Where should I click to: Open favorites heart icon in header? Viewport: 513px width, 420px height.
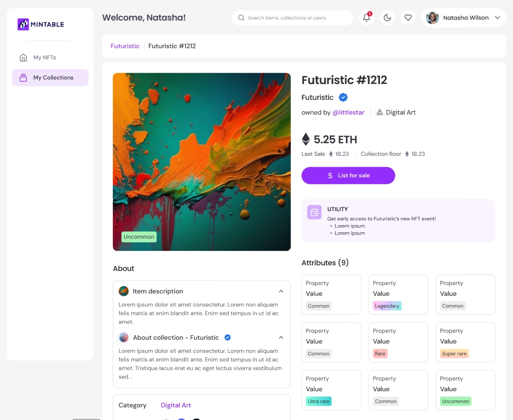tap(408, 18)
